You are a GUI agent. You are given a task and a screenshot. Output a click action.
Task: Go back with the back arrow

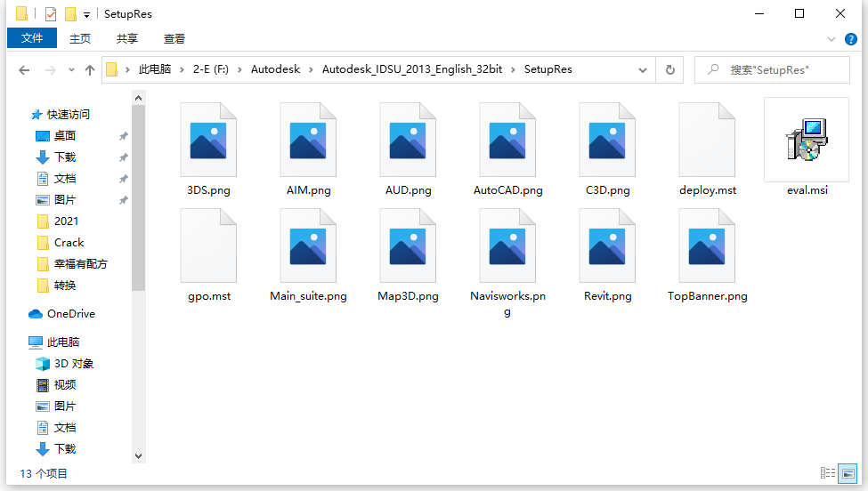click(24, 70)
